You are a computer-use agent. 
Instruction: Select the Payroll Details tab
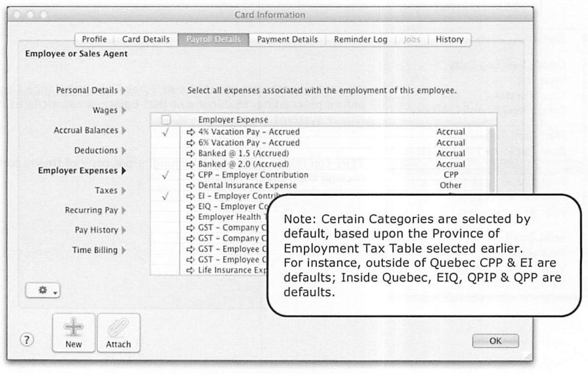click(x=214, y=39)
